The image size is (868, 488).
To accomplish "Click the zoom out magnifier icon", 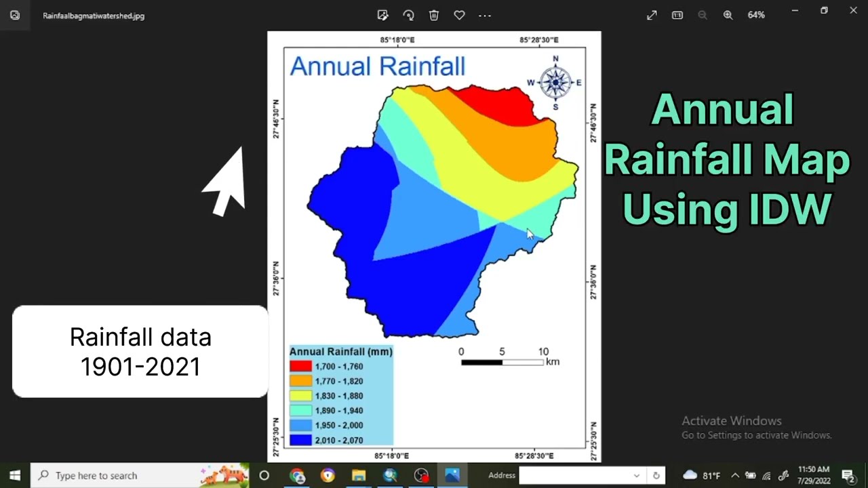I will pyautogui.click(x=703, y=15).
